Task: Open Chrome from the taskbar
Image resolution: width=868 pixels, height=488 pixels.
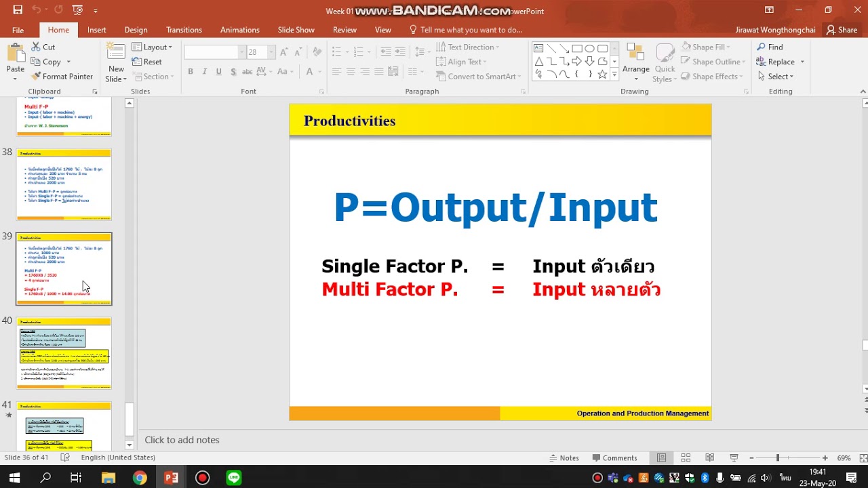Action: tap(140, 478)
